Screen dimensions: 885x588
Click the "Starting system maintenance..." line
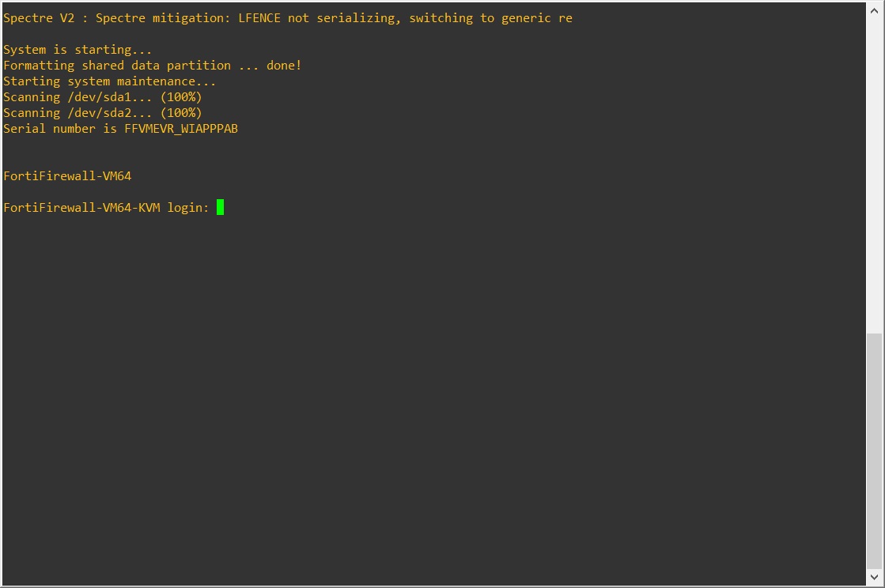(109, 81)
